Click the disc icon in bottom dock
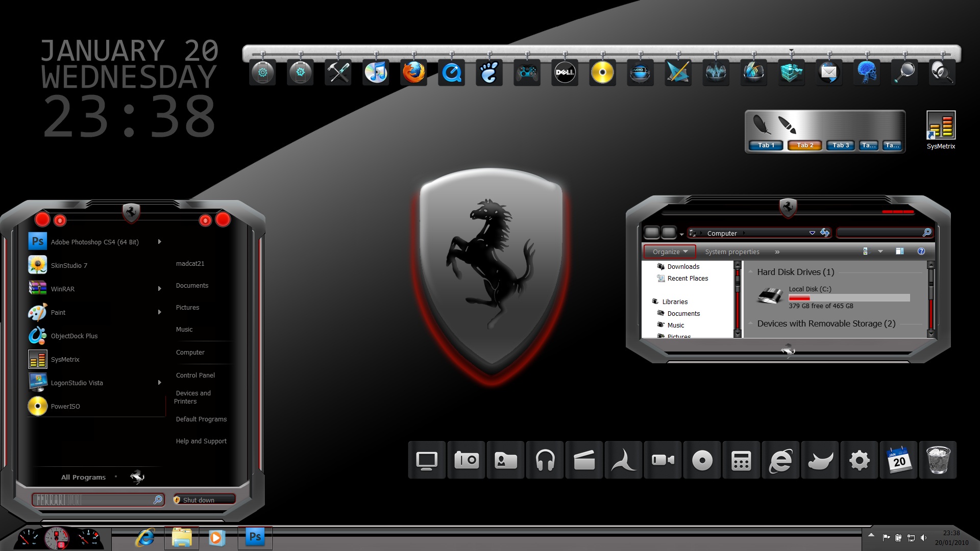The height and width of the screenshot is (551, 980). point(702,460)
